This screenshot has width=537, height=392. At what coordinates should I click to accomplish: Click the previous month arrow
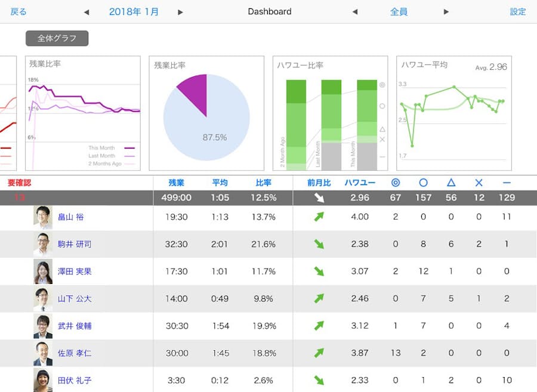[87, 12]
